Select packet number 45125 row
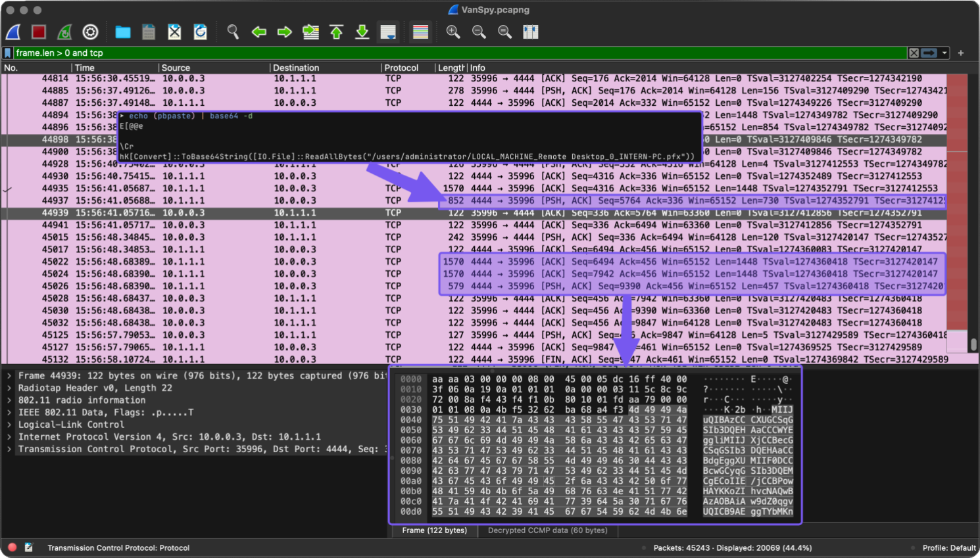 (x=474, y=335)
